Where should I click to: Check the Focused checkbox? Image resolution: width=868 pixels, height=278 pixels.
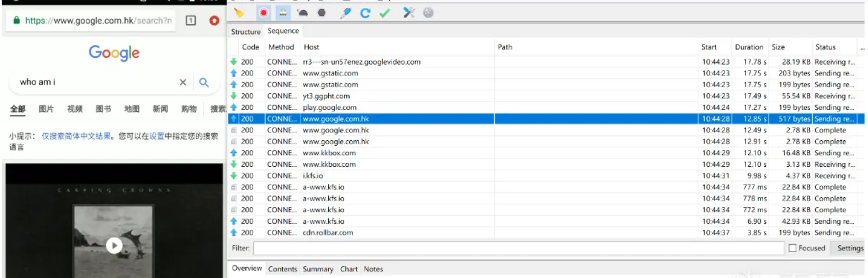[793, 248]
